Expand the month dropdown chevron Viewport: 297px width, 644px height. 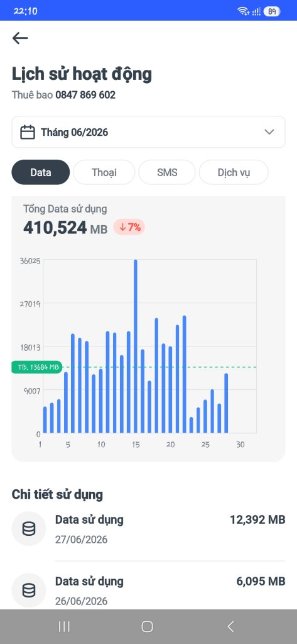(269, 132)
